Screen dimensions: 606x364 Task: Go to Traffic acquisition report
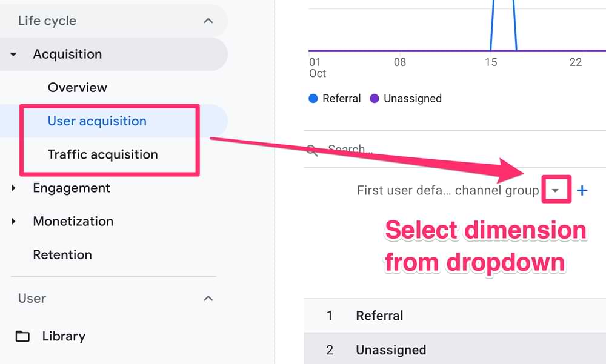[x=103, y=154]
